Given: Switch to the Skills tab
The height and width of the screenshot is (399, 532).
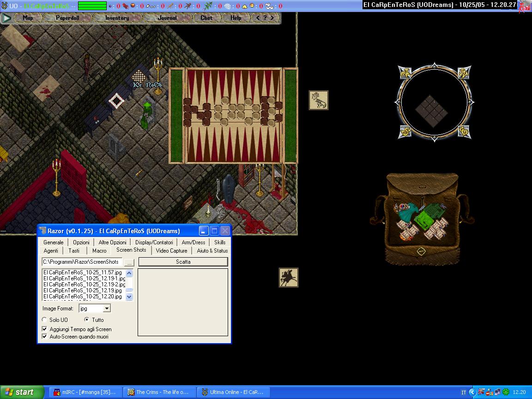Looking at the screenshot, I should (x=220, y=242).
